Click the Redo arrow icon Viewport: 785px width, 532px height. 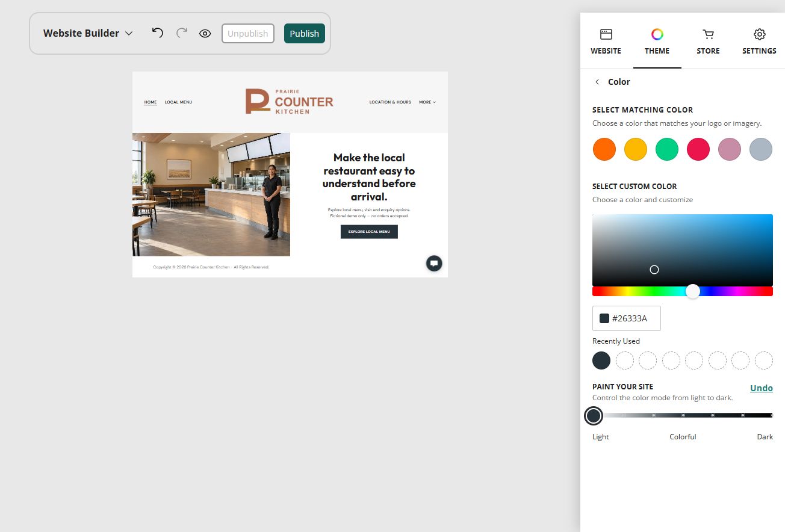pyautogui.click(x=182, y=33)
